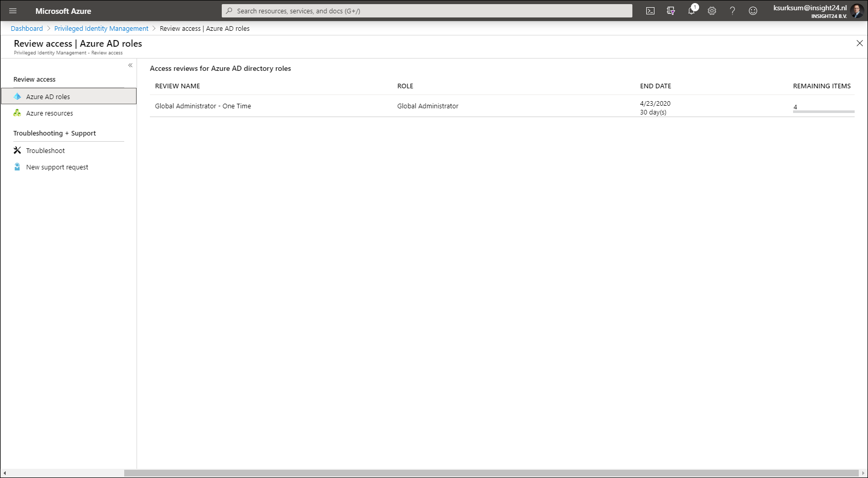Select Azure resources menu item
This screenshot has height=478, width=868.
(69, 113)
